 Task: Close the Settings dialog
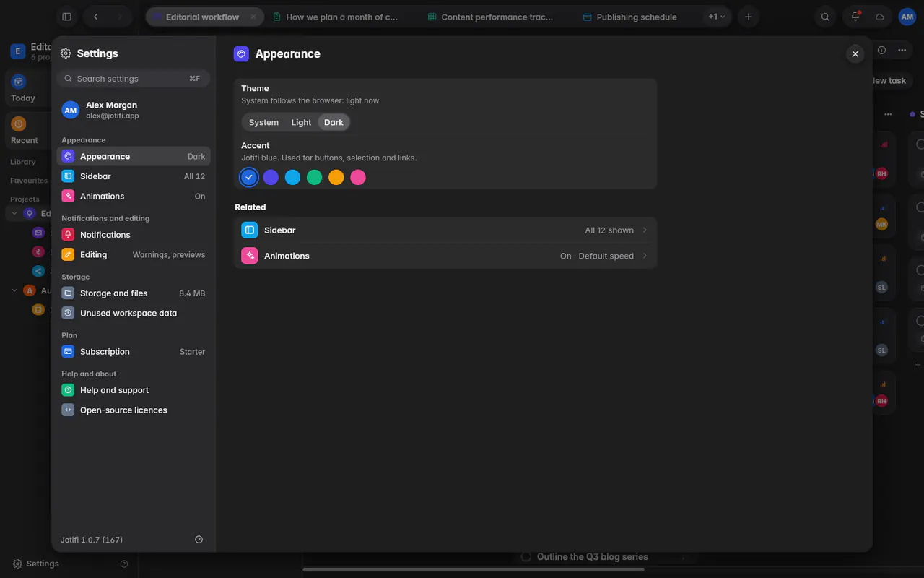pyautogui.click(x=855, y=53)
